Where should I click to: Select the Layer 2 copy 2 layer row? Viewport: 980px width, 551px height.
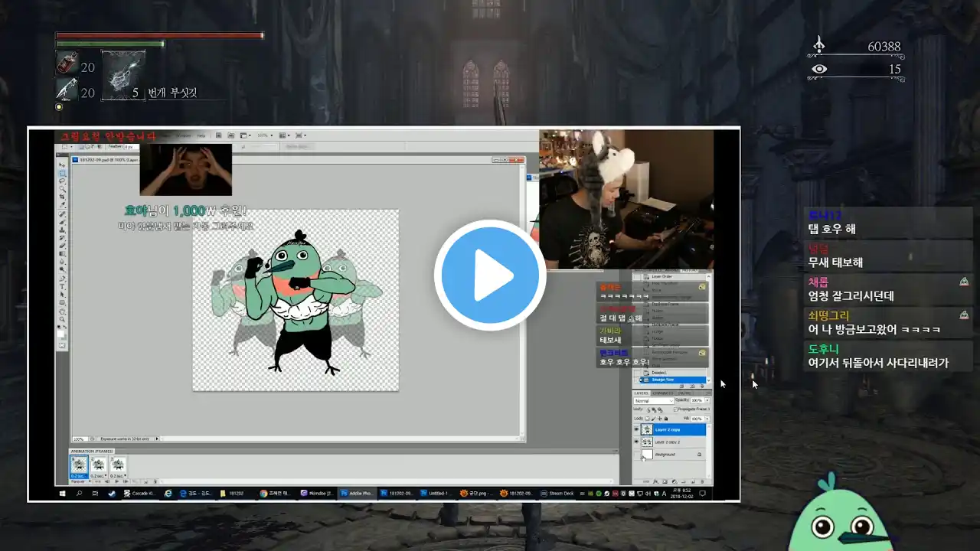tap(671, 442)
